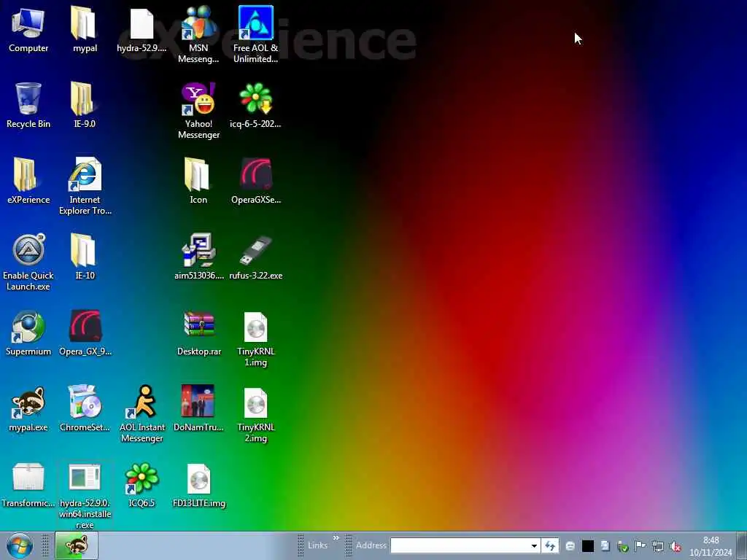Viewport: 747px width, 560px height.
Task: Open the Windows Start menu orb
Action: point(20,545)
